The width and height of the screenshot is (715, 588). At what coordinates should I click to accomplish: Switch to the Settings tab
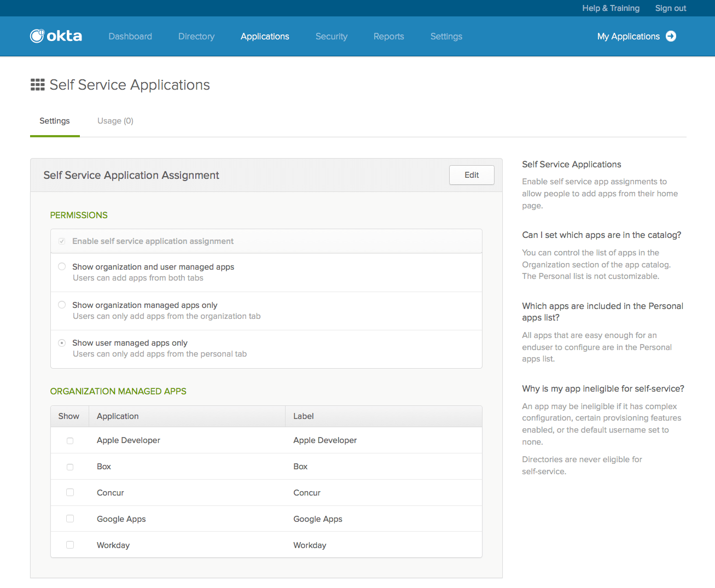(55, 121)
